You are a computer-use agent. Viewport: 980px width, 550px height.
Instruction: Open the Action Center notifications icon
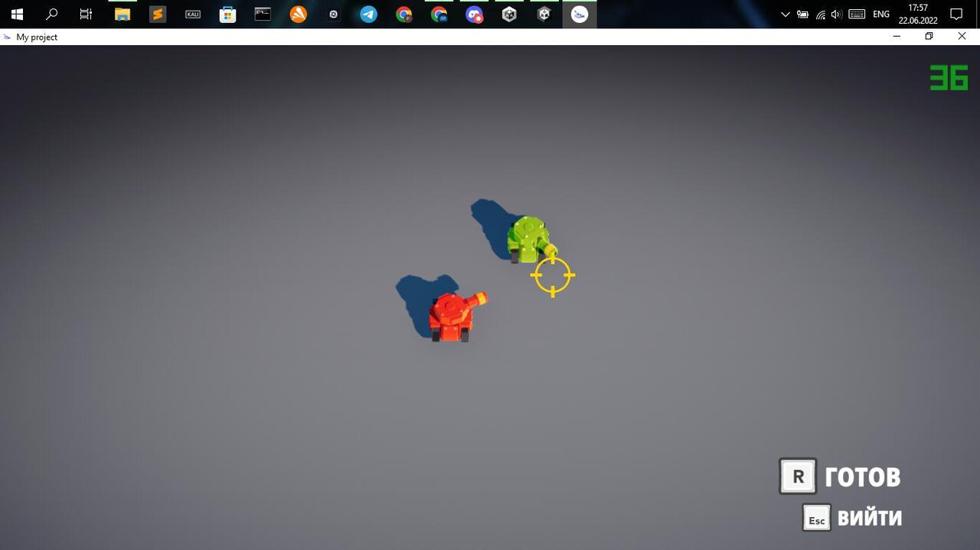956,14
